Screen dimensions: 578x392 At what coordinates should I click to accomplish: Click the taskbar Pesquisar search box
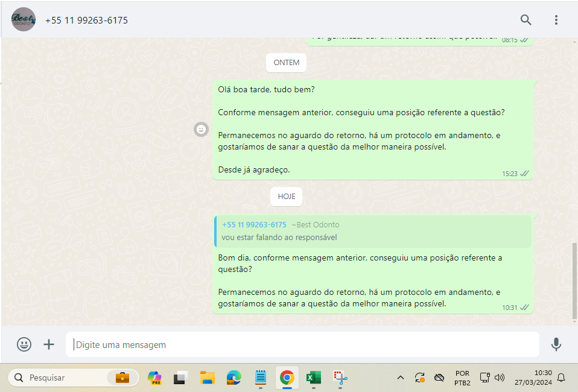(x=74, y=378)
